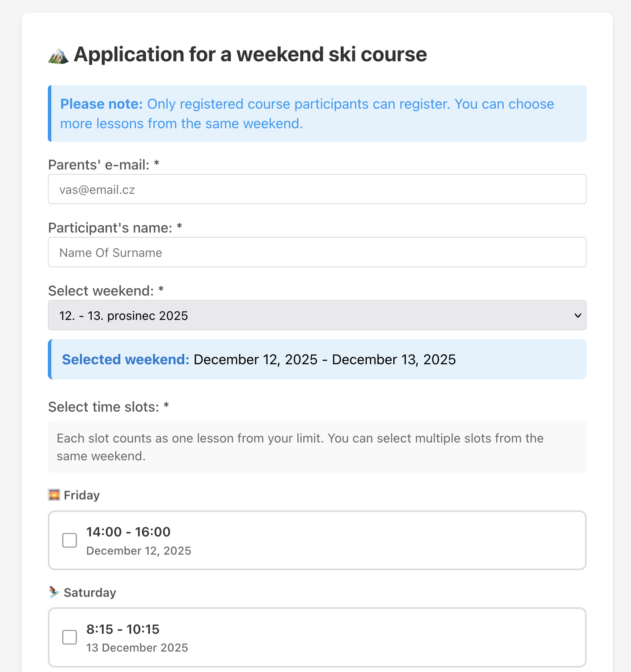Click inside the Parents' e-mail field

tap(317, 189)
